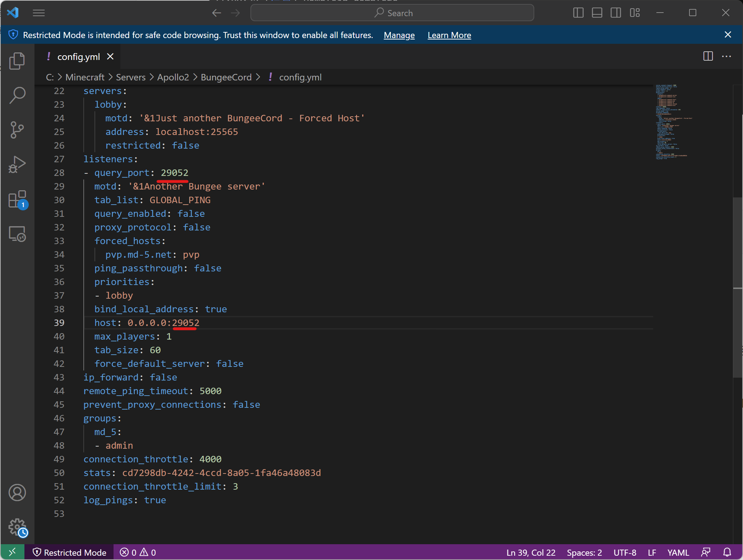Click pvp.md-5.net forced host key
Screen dimensions: 743x560
(x=138, y=255)
